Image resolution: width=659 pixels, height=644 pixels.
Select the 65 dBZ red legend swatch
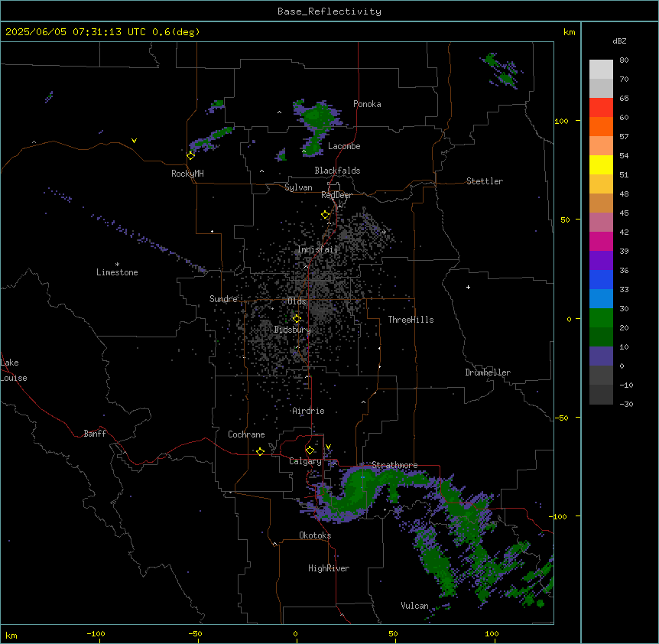pos(601,108)
